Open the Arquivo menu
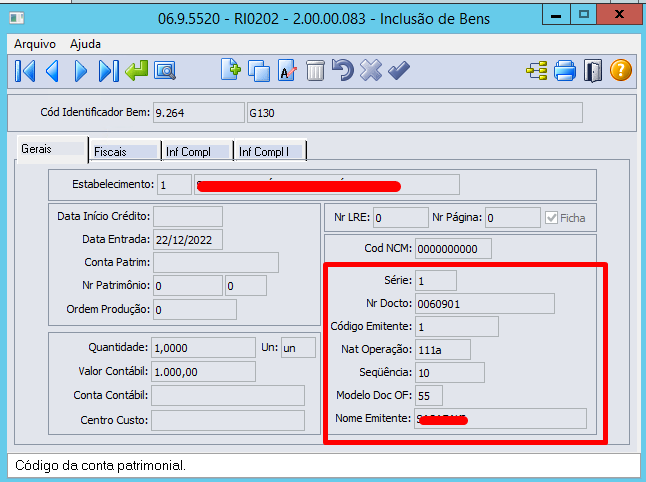The height and width of the screenshot is (482, 646). tap(35, 44)
